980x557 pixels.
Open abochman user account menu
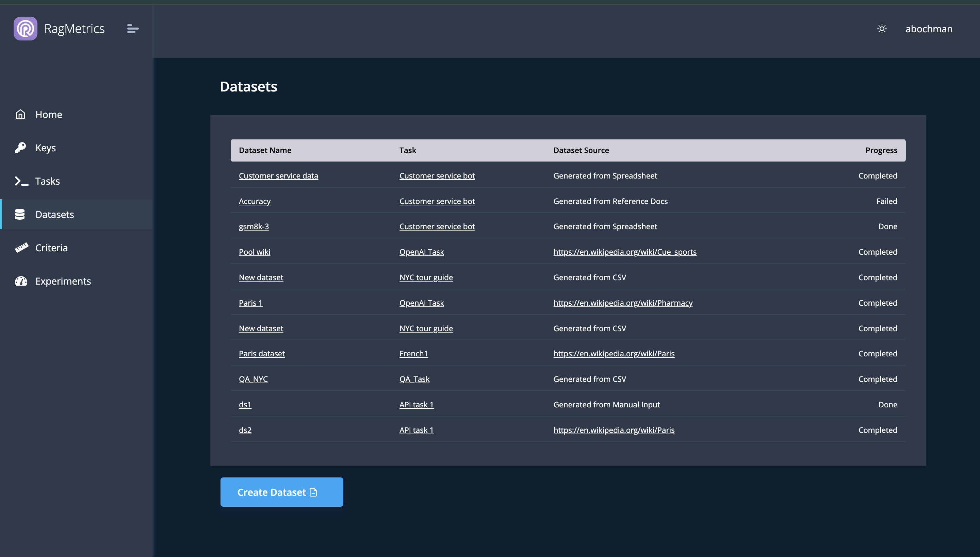tap(928, 29)
